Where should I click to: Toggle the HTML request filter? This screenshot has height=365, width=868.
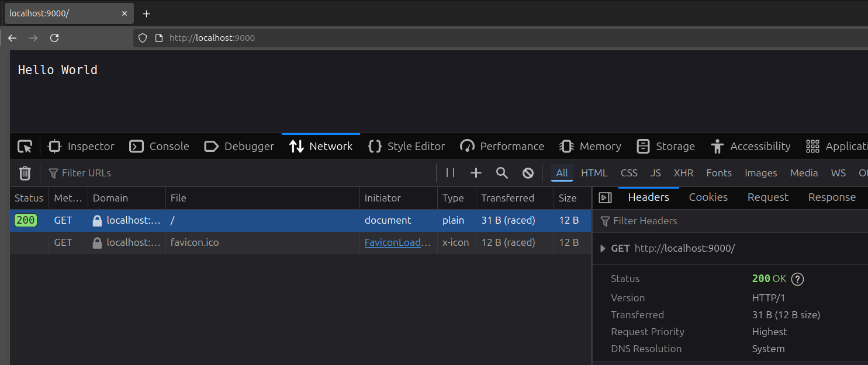(x=594, y=173)
